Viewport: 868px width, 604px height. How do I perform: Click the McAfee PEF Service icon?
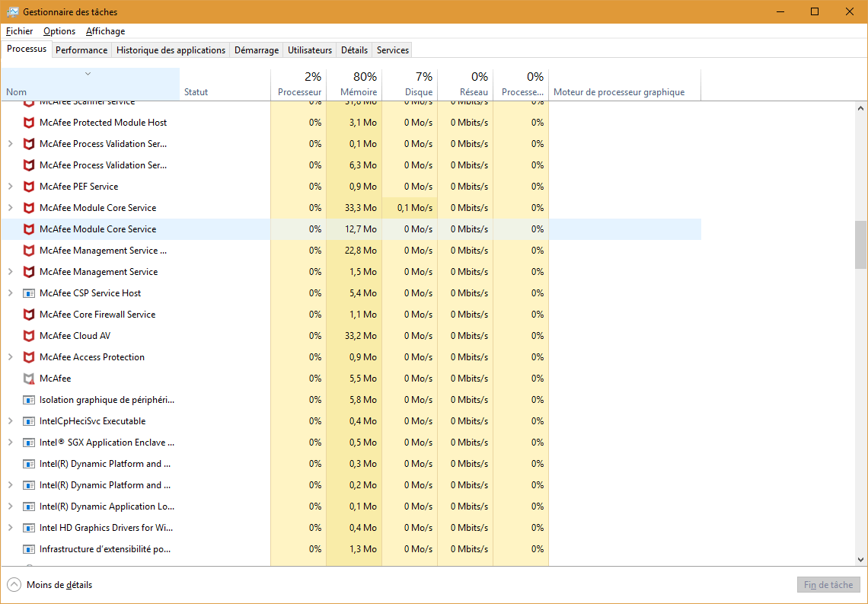pyautogui.click(x=29, y=187)
